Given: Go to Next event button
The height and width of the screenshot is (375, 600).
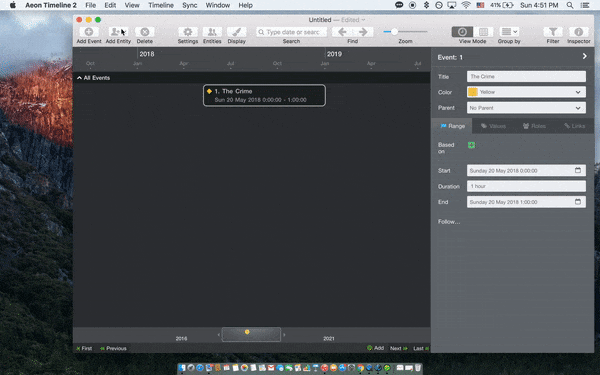Looking at the screenshot, I should (399, 348).
